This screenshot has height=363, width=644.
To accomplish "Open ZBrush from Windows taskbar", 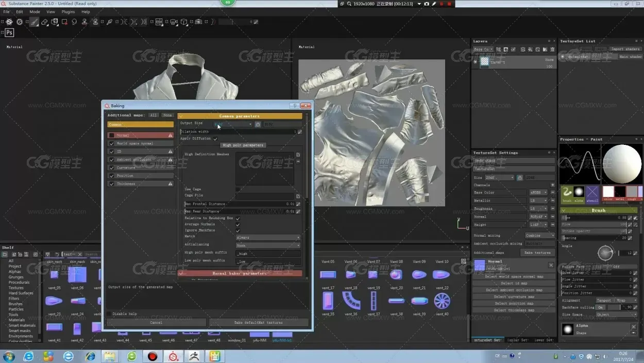I will point(195,356).
